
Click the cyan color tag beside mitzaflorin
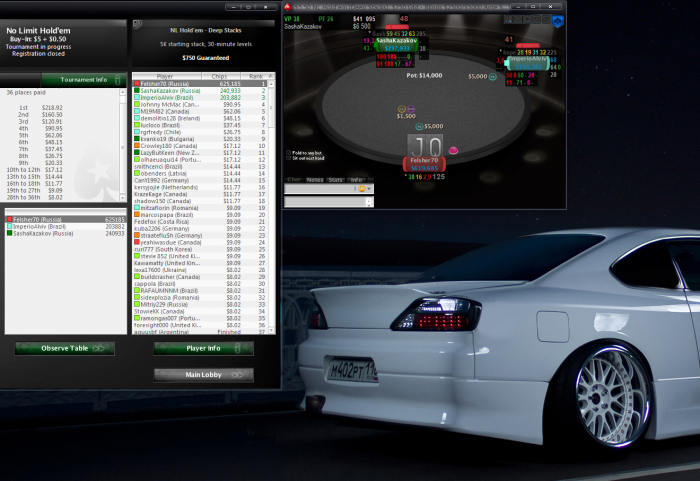click(x=137, y=208)
